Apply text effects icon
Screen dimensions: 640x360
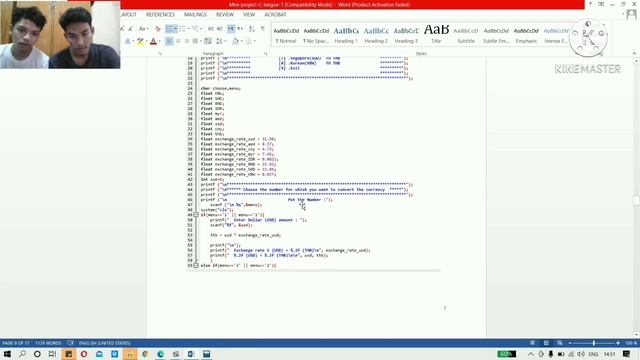128,41
